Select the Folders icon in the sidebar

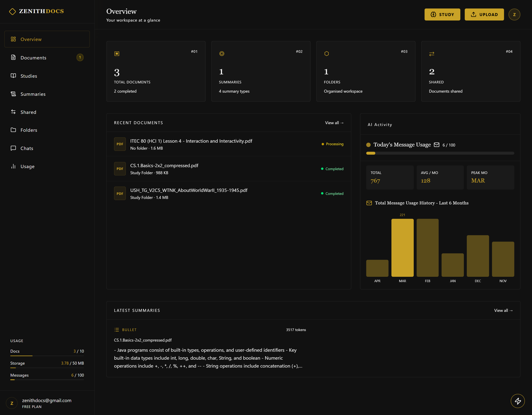point(13,130)
